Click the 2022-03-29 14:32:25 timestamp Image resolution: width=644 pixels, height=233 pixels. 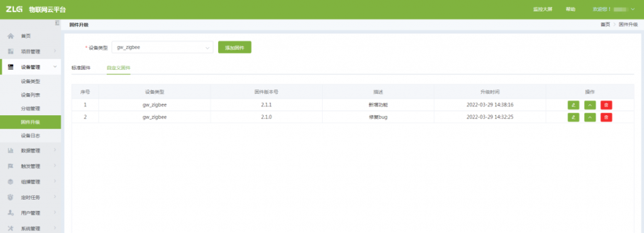[x=490, y=117]
